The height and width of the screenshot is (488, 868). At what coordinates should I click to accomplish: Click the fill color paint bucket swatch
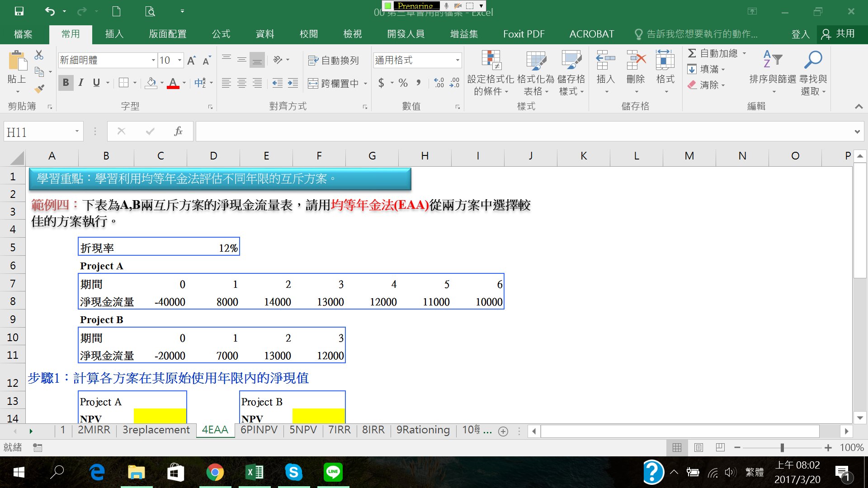(151, 83)
